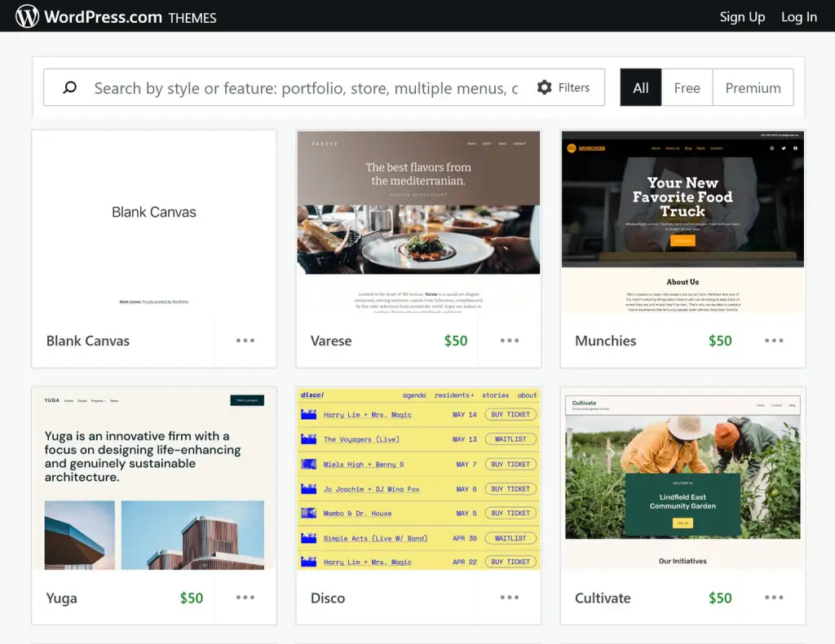Open the Varese theme preview thumbnail
The height and width of the screenshot is (644, 835).
(x=418, y=222)
